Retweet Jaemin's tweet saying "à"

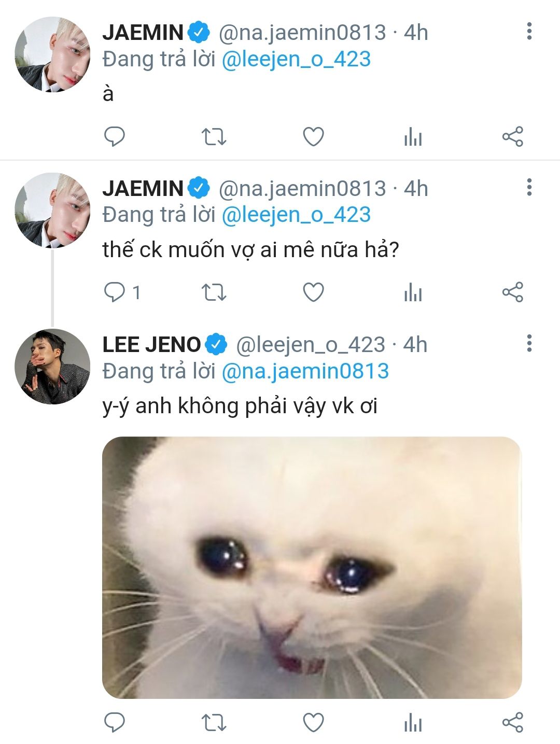214,137
